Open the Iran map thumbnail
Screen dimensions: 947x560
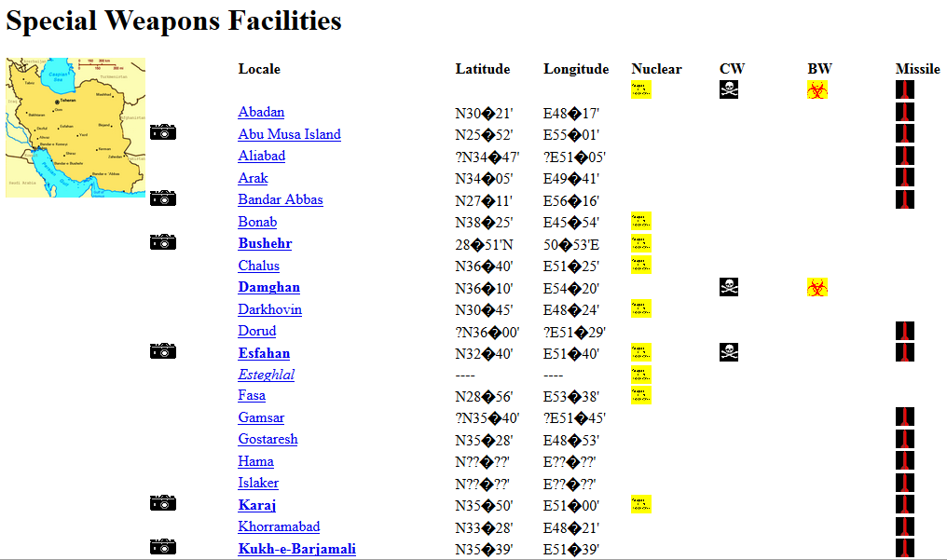point(75,127)
